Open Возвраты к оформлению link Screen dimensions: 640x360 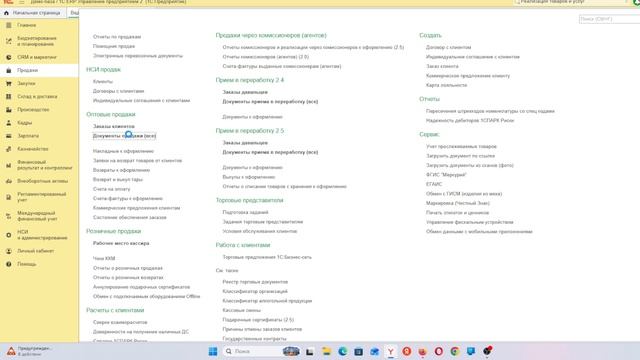coord(121,170)
